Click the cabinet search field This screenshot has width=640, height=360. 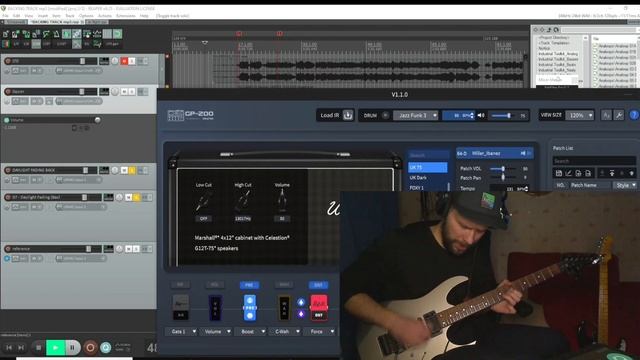click(428, 155)
